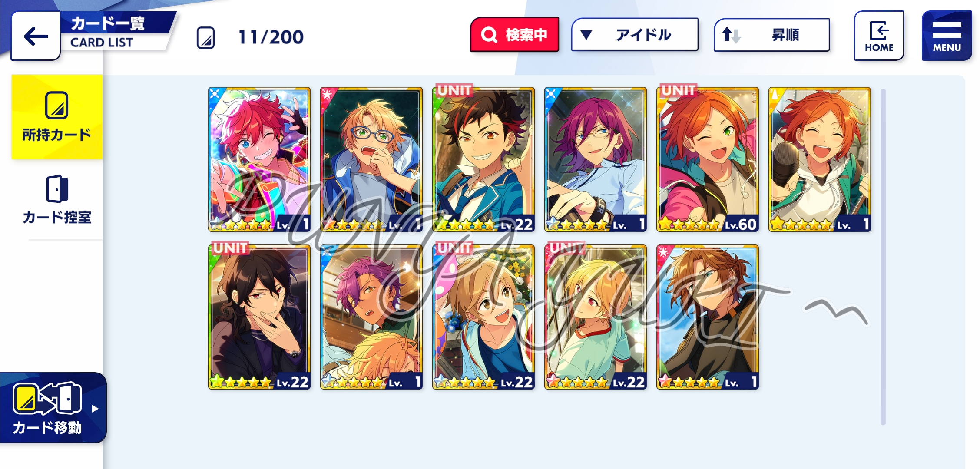Image resolution: width=980 pixels, height=469 pixels.
Task: Open the blond glasses idol card
Action: (x=371, y=159)
